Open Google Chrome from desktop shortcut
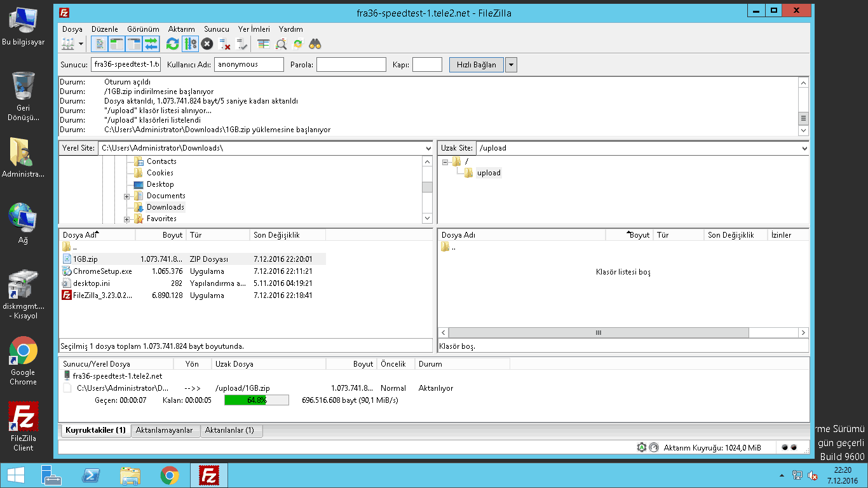 [x=23, y=361]
